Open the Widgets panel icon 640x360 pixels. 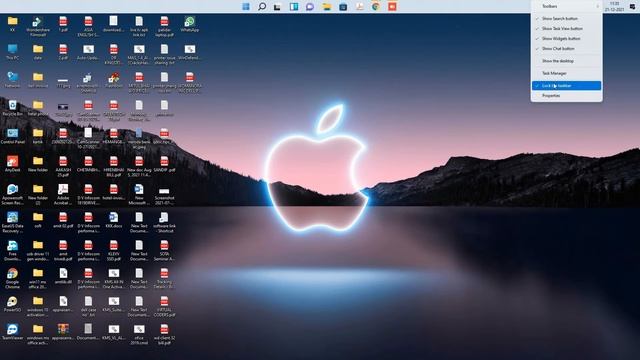pyautogui.click(x=294, y=7)
